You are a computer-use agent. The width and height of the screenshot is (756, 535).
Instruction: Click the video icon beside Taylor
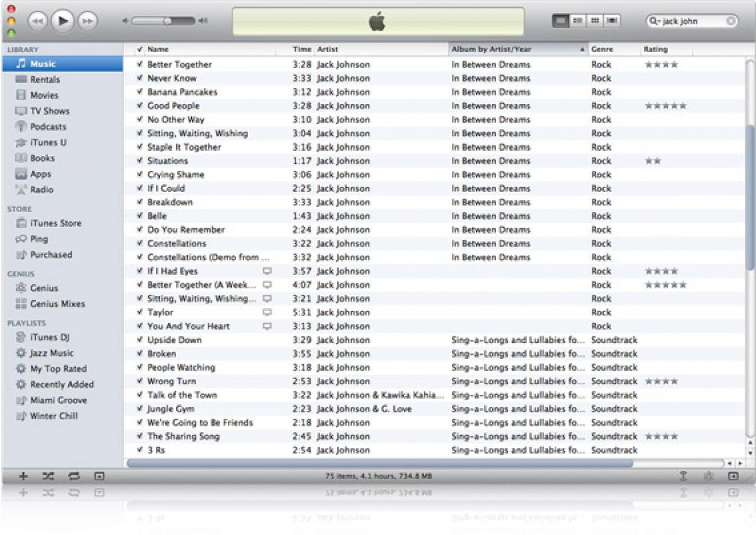268,312
